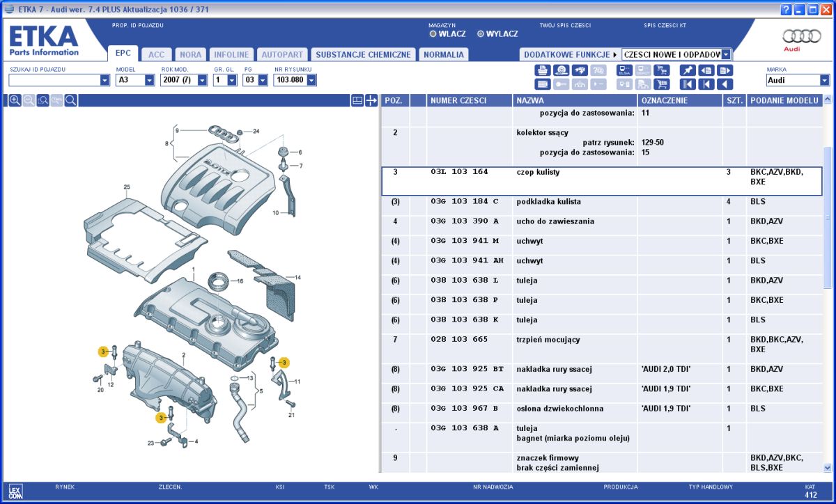Click callout 3 near part 11
Screen dimensions: 836x504
click(283, 362)
